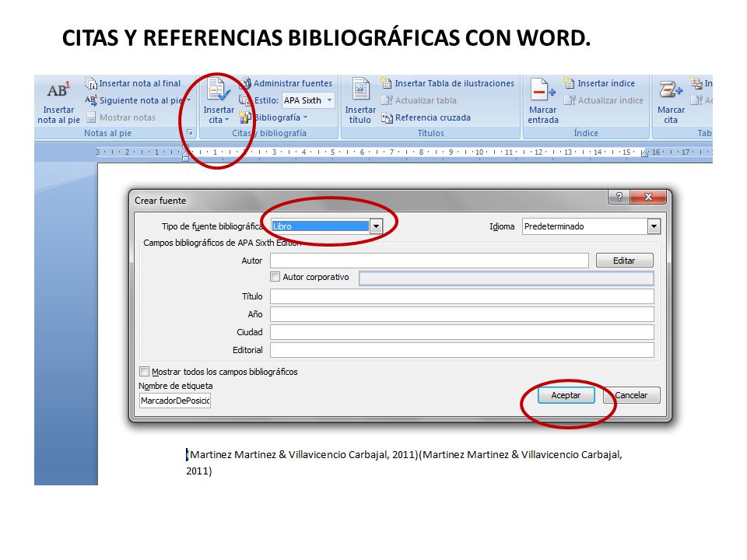Open Notas al pie dialog launcher
The width and height of the screenshot is (747, 560).
click(190, 132)
